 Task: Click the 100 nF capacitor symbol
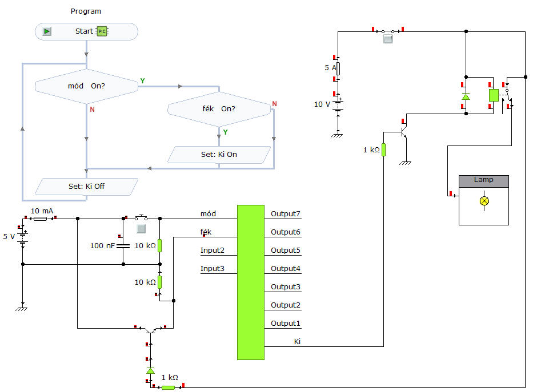tap(123, 245)
